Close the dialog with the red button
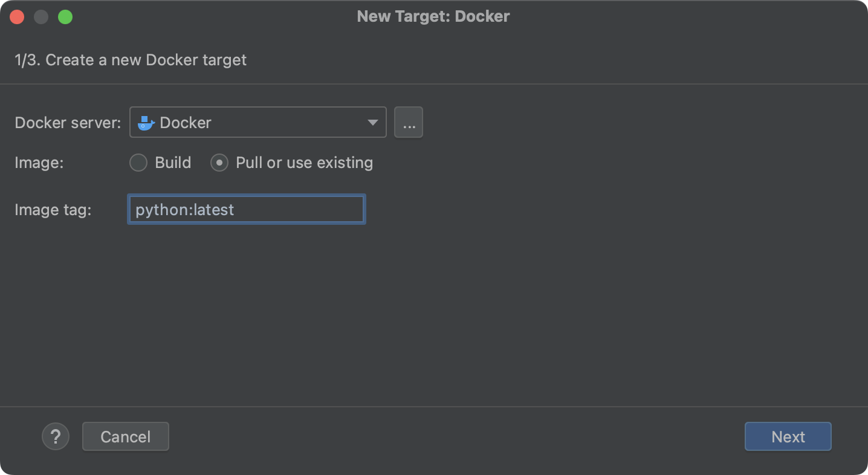 point(17,17)
